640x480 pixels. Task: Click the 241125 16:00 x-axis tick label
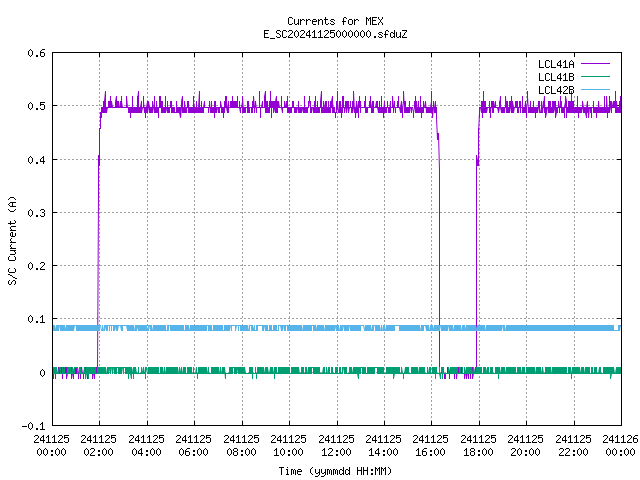tap(430, 446)
